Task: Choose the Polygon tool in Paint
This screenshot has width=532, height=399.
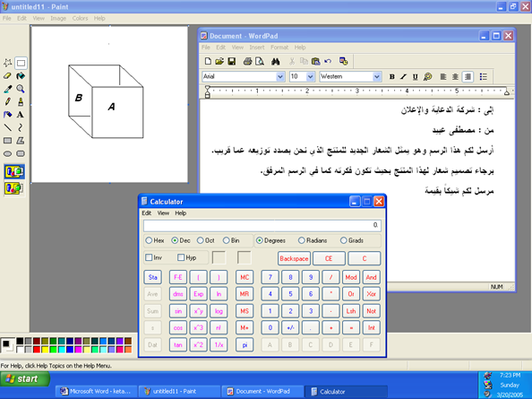Action: click(21, 140)
